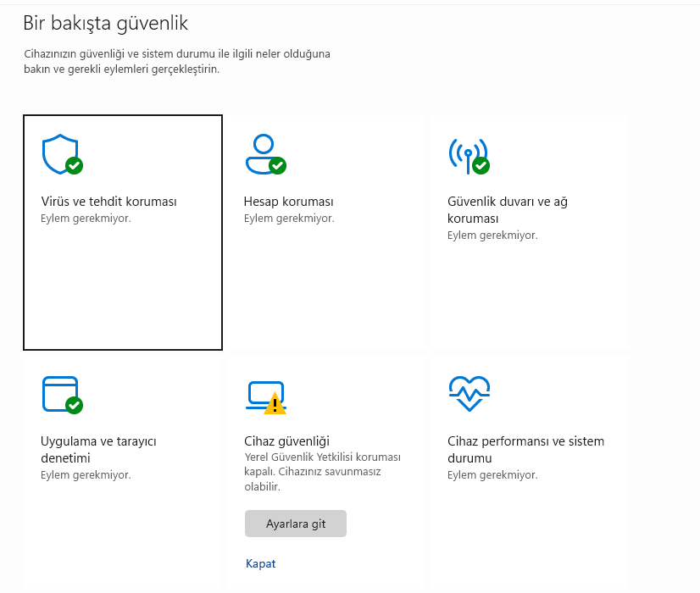700x593 pixels.
Task: Click the Virus and threat protection shield icon
Action: (59, 153)
